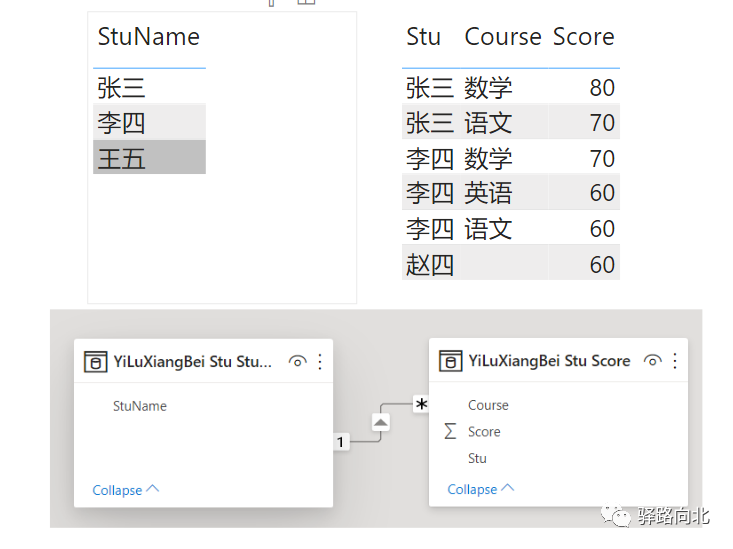Click the Score column header
Image resolution: width=733 pixels, height=549 pixels.
coord(583,36)
